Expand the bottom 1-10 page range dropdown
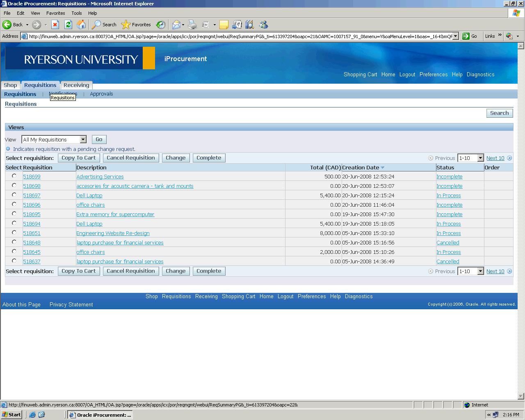Viewport: 525px width, 420px height. tap(480, 271)
